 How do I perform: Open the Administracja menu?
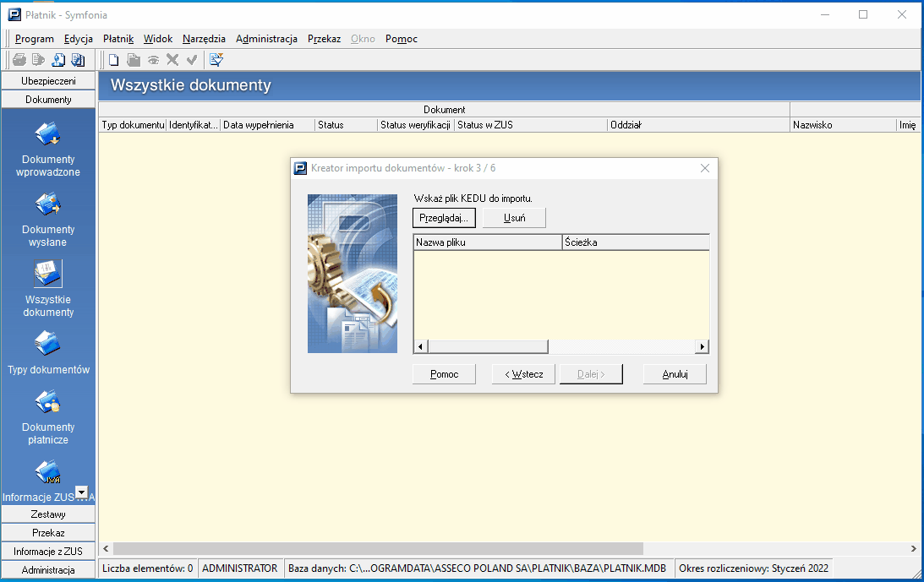[x=266, y=39]
